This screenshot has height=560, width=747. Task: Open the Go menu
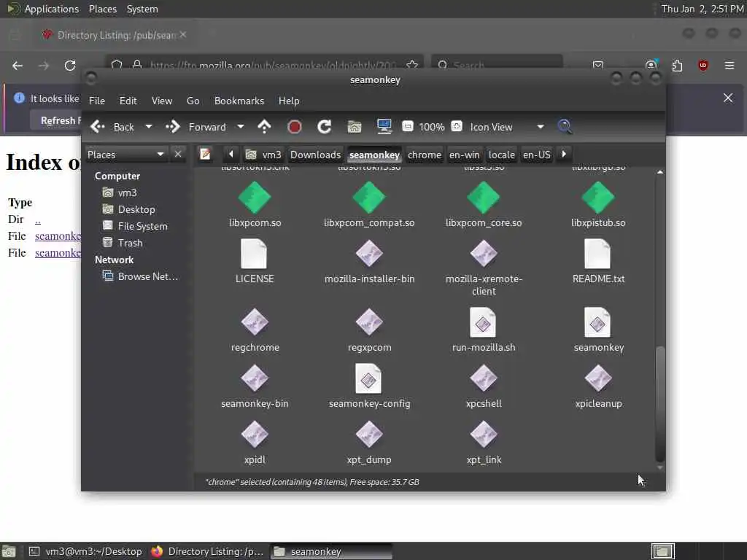(x=193, y=101)
